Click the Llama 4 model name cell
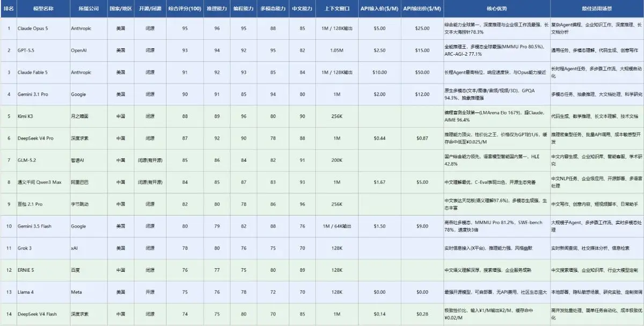 [x=43, y=292]
